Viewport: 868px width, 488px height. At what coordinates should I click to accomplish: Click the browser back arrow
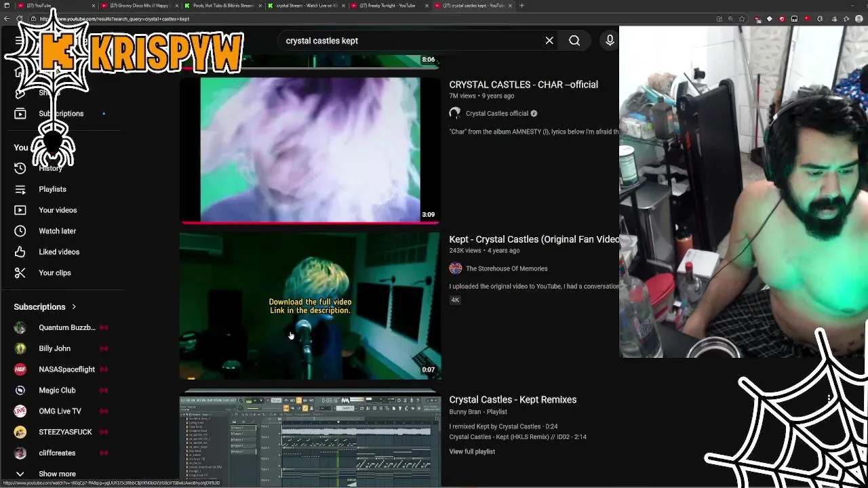pos(7,19)
